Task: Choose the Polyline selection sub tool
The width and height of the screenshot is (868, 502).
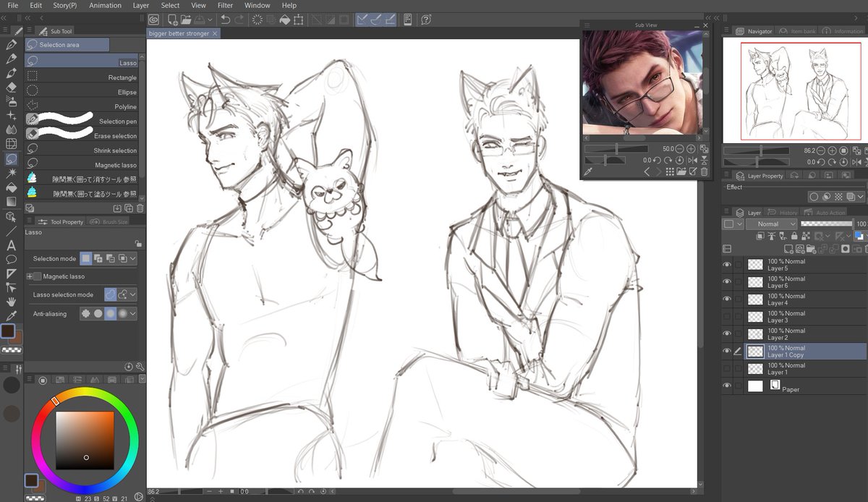Action: (82, 106)
